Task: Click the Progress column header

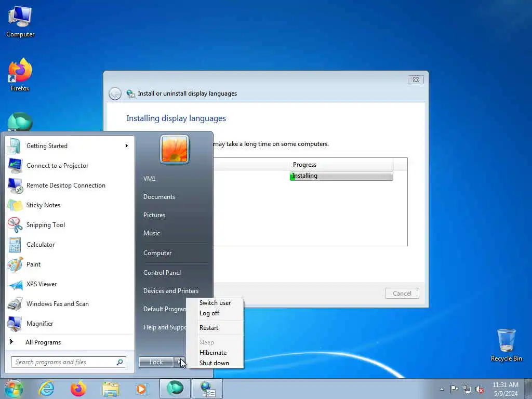Action: (x=341, y=165)
